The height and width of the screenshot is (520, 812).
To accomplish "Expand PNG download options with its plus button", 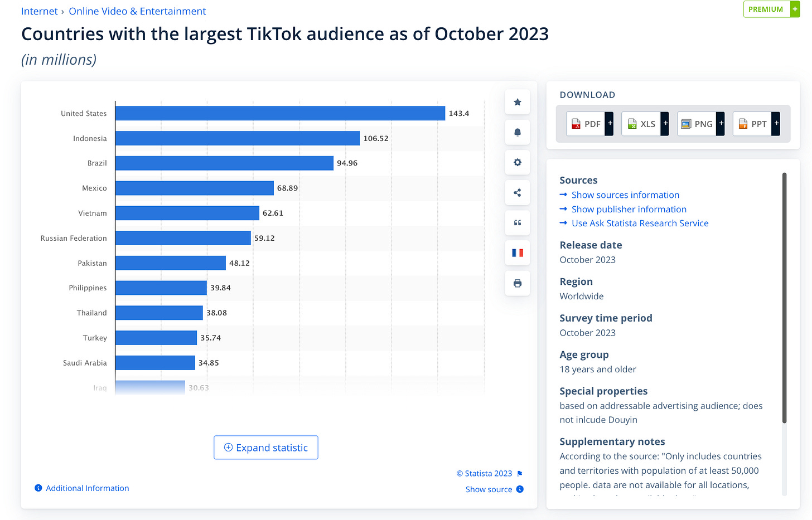I will 721,123.
